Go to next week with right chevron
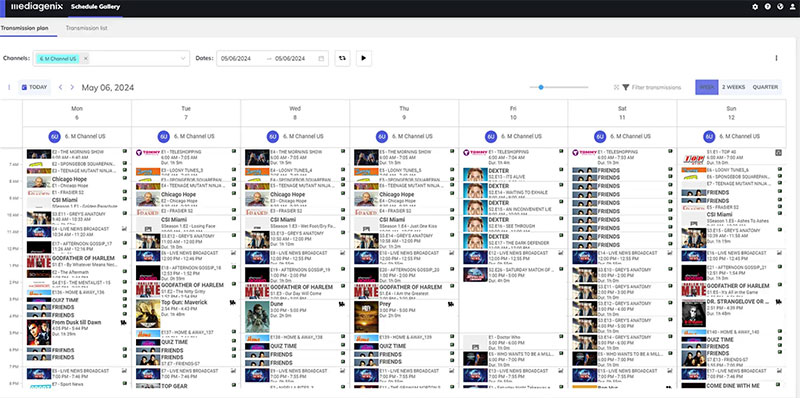The image size is (800, 398). (72, 87)
